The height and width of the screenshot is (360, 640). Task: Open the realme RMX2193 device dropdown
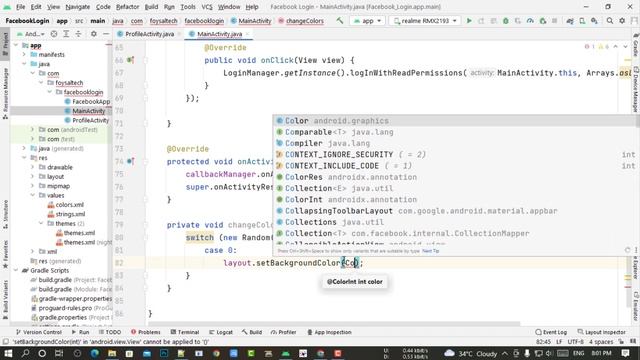pyautogui.click(x=425, y=20)
